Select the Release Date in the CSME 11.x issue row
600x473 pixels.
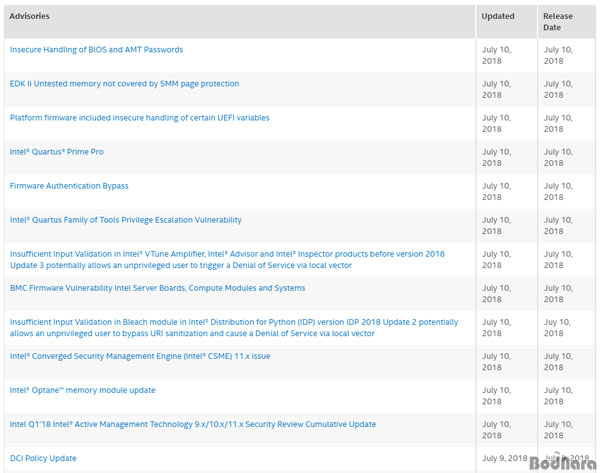[559, 362]
